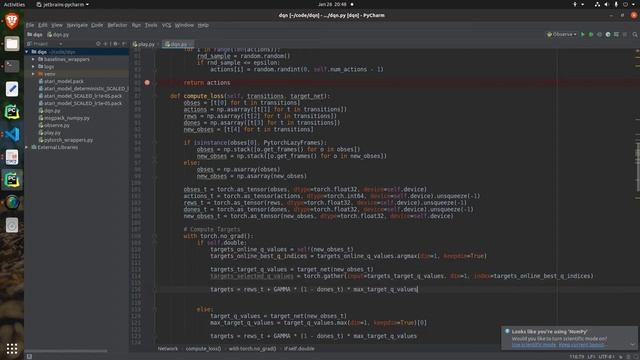
Task: Click Network in editor breadcrumb
Action: [168, 349]
